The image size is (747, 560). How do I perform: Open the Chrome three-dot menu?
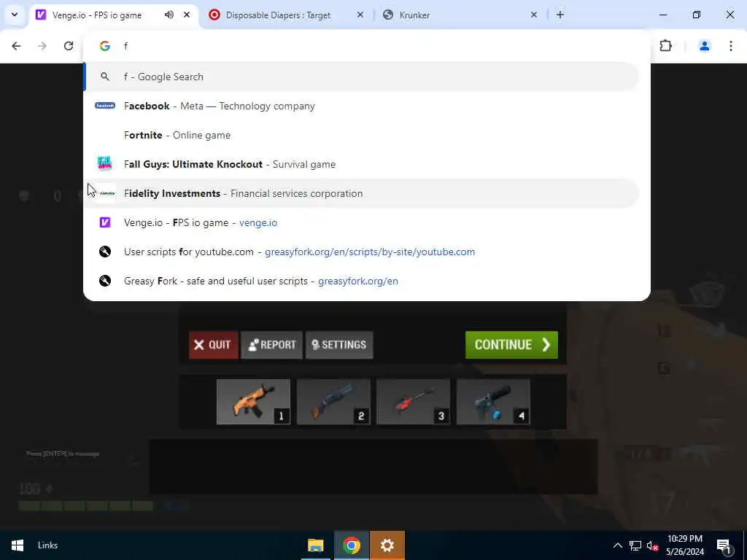pos(731,46)
